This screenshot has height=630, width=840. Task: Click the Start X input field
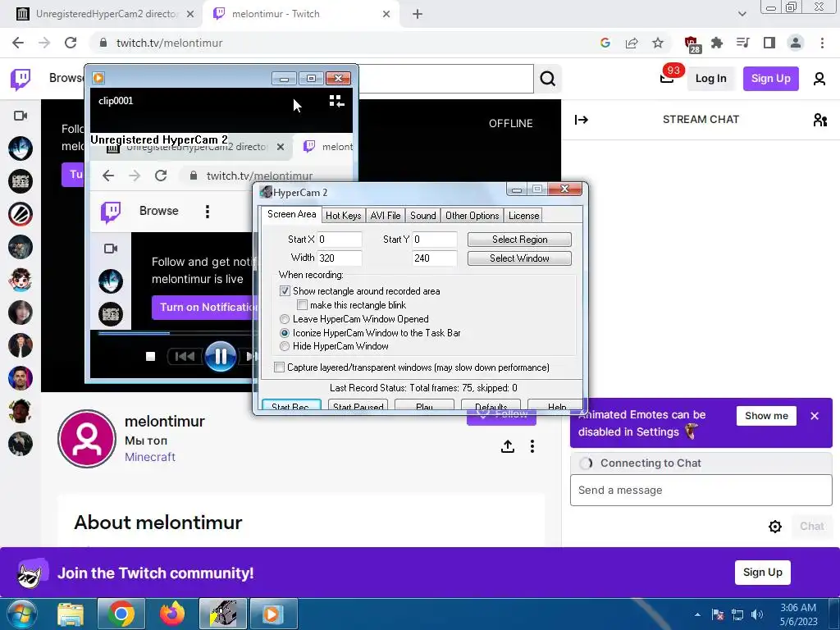pyautogui.click(x=339, y=240)
